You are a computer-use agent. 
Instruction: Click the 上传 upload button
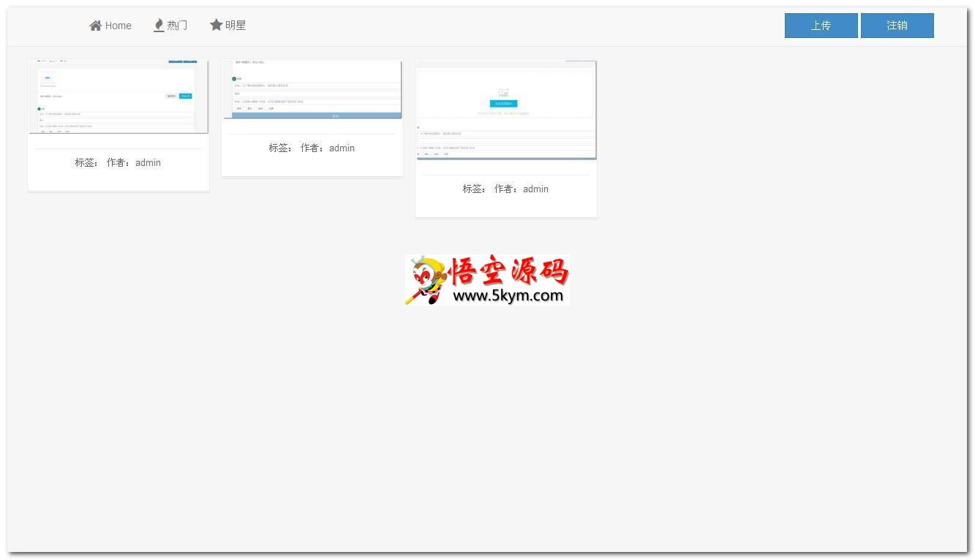821,26
